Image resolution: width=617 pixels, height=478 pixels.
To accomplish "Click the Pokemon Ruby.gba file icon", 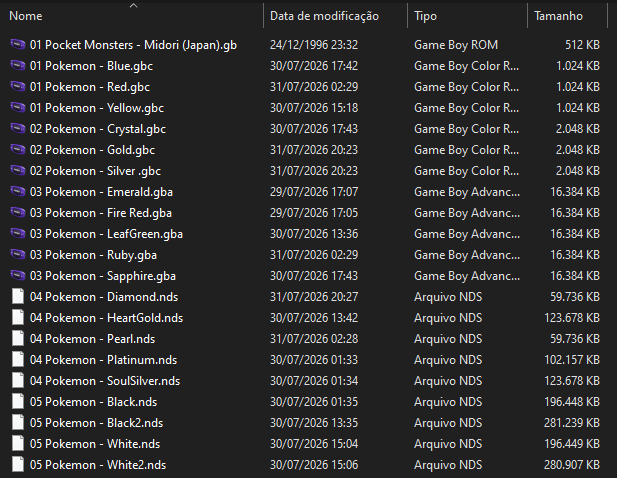I will click(x=18, y=255).
